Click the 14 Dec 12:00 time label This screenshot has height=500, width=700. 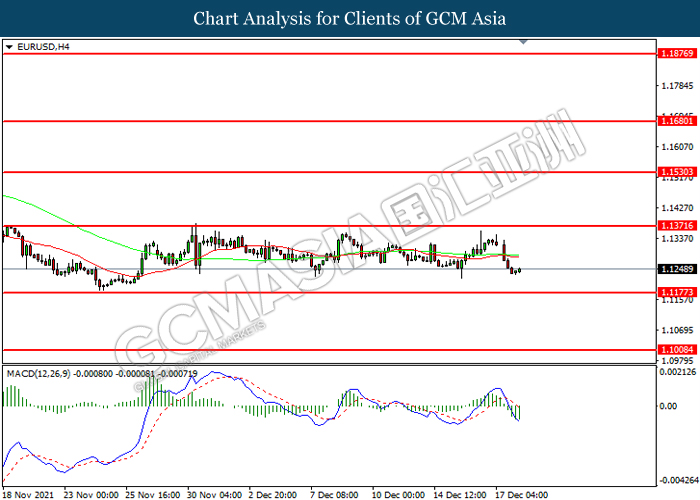460,495
